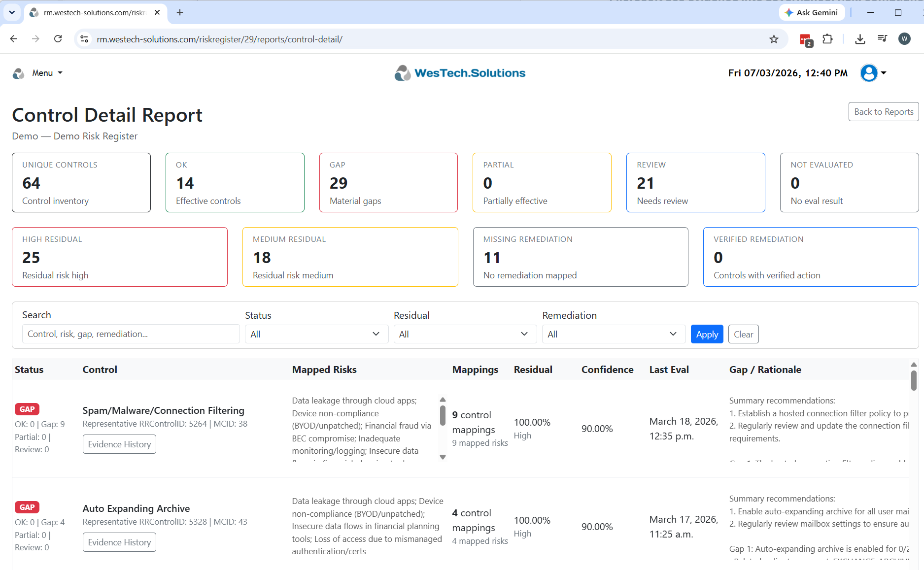924x570 pixels.
Task: Open the site information icon in address bar
Action: 84,39
